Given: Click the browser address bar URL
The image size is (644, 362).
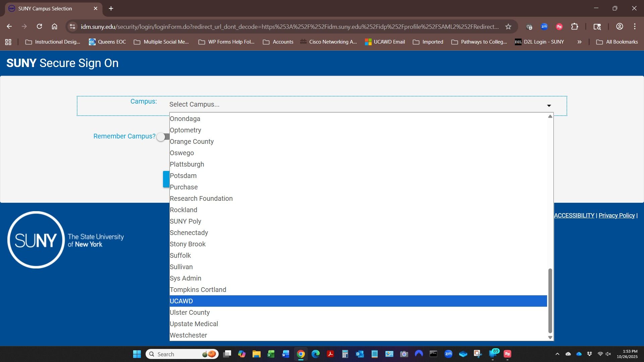Looking at the screenshot, I should pos(289,26).
